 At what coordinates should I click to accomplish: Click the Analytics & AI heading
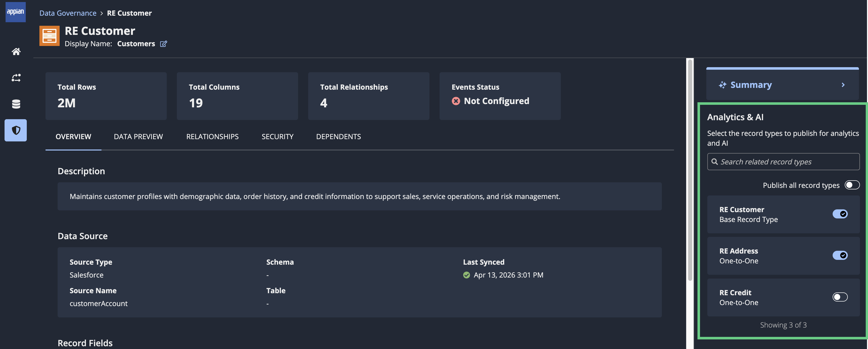coord(735,117)
